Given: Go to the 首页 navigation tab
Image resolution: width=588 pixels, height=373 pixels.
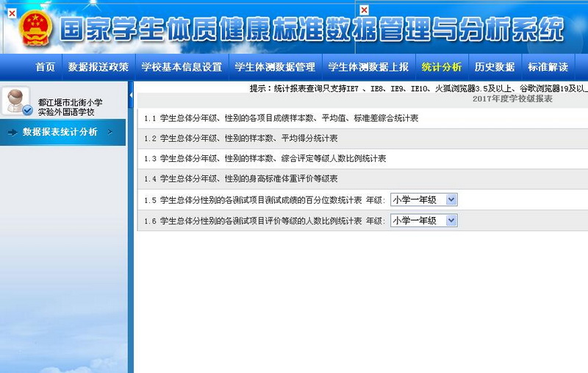Looking at the screenshot, I should [45, 67].
